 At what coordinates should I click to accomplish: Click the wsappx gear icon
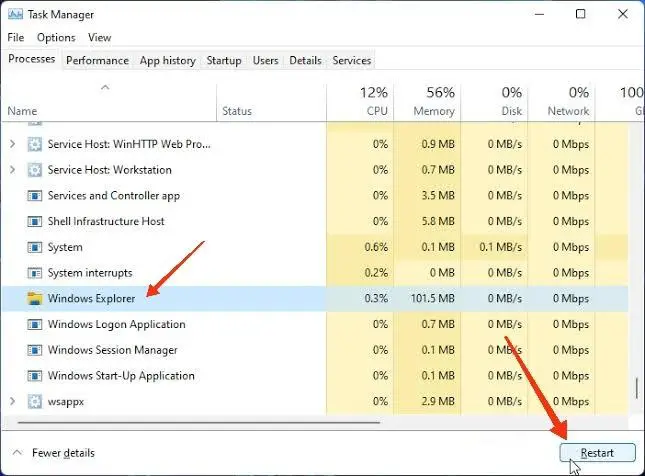35,402
